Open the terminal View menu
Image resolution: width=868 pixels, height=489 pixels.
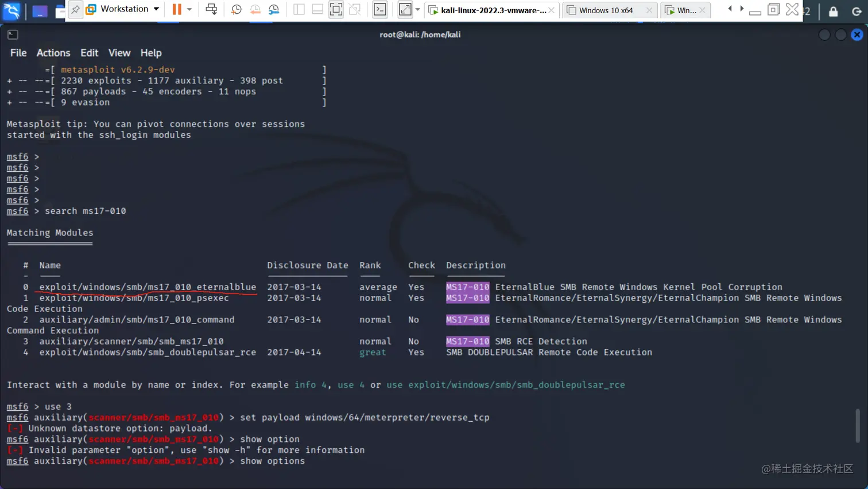point(119,53)
